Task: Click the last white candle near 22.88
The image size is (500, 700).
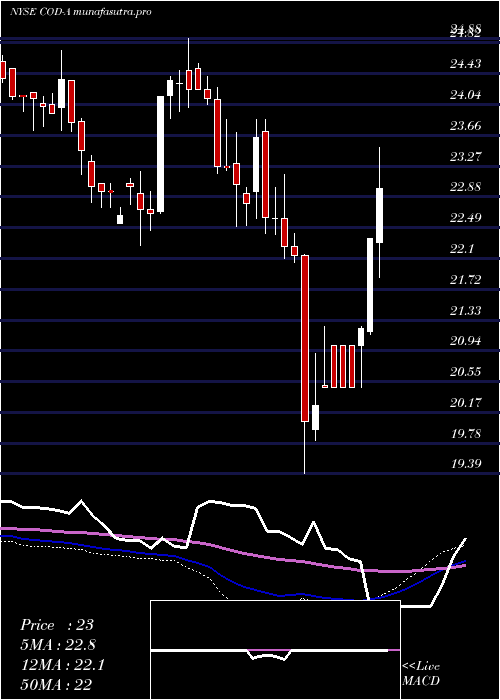Action: coord(379,216)
